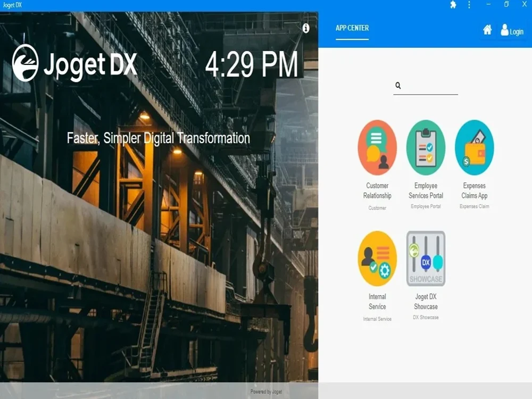The image size is (532, 399).
Task: Close the Joget DX window
Action: [x=524, y=4]
